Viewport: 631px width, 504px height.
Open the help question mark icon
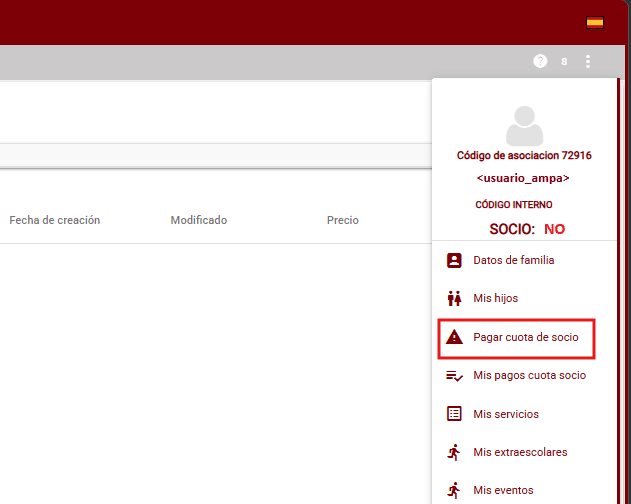pos(540,61)
